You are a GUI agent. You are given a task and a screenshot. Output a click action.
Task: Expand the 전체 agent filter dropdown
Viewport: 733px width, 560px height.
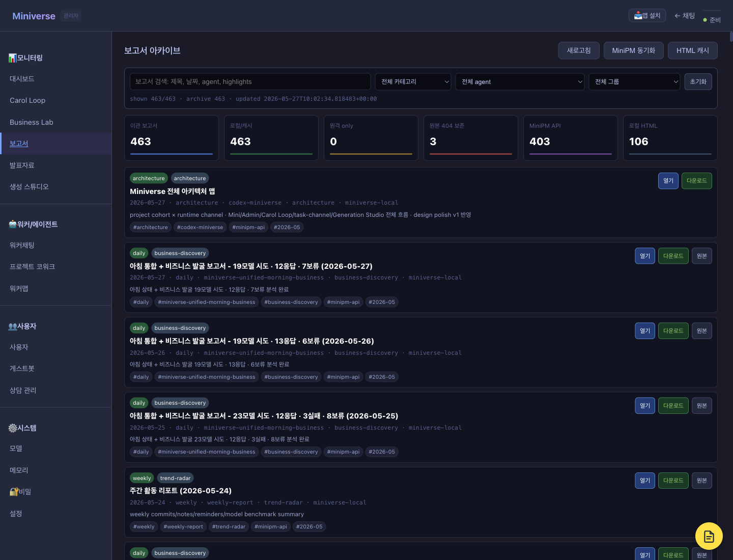520,81
